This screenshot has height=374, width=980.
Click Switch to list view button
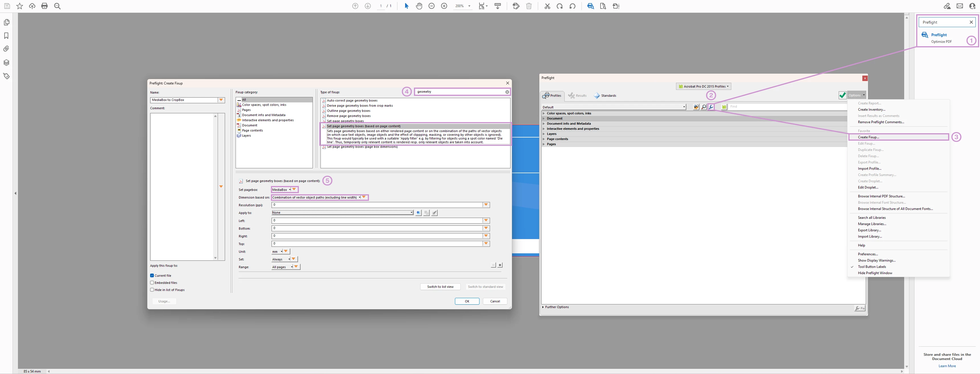440,287
